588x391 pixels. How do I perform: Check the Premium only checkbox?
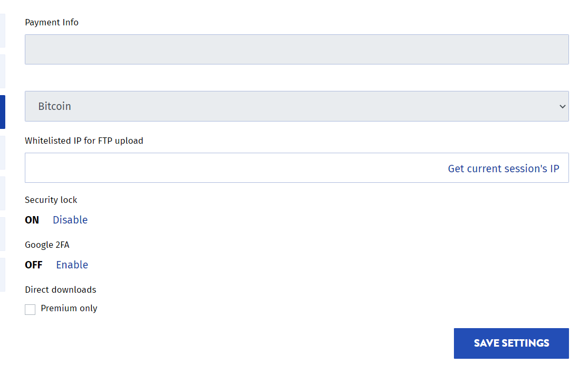(30, 310)
